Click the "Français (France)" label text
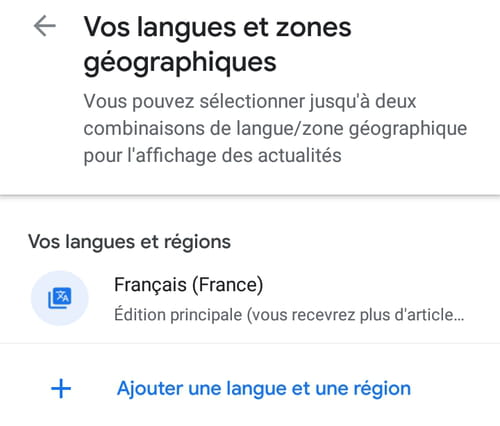The height and width of the screenshot is (426, 500). (x=189, y=285)
